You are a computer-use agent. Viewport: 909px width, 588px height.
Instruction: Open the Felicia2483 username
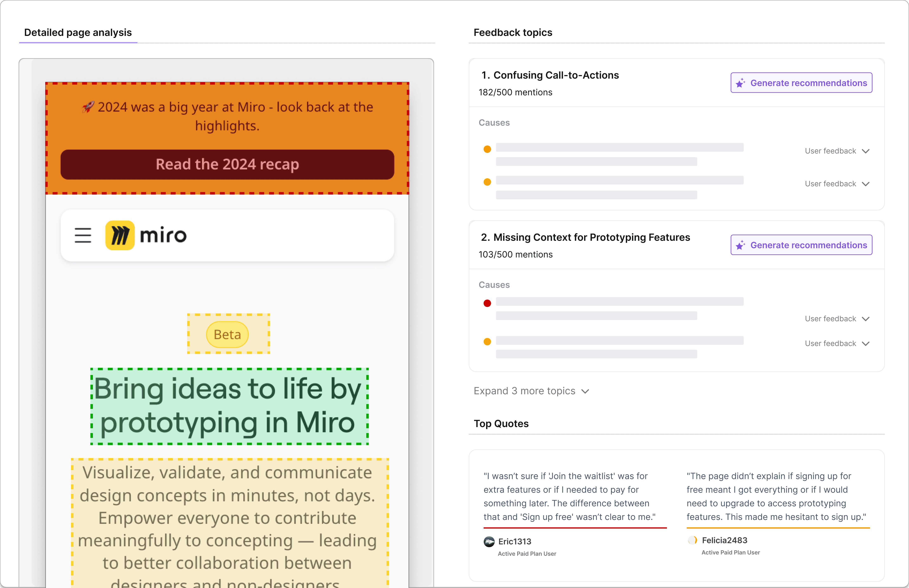(724, 540)
